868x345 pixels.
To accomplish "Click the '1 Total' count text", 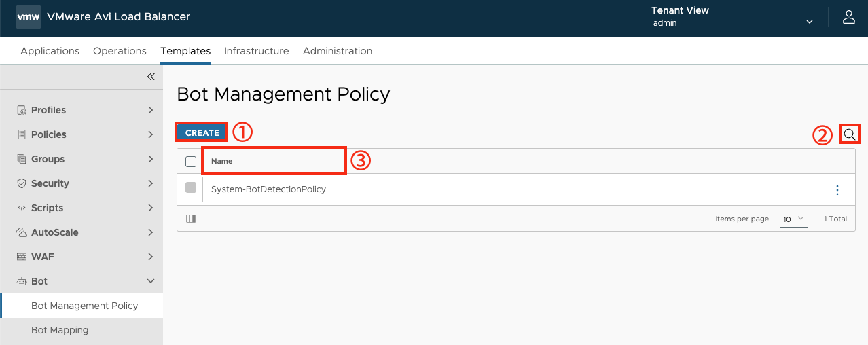I will click(835, 219).
